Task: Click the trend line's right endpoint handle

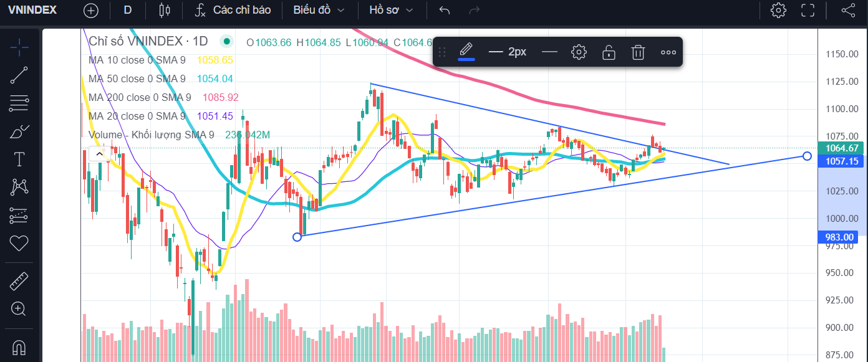Action: click(807, 156)
